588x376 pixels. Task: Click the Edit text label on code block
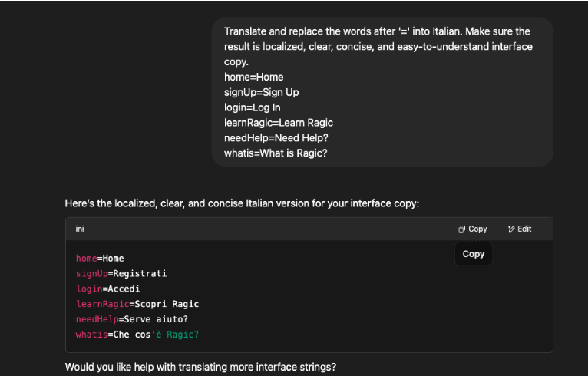click(524, 229)
